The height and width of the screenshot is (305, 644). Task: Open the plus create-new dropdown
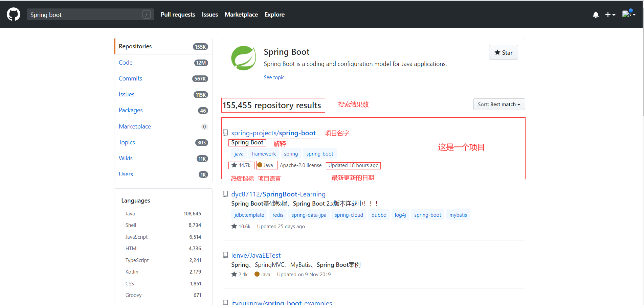pyautogui.click(x=610, y=15)
